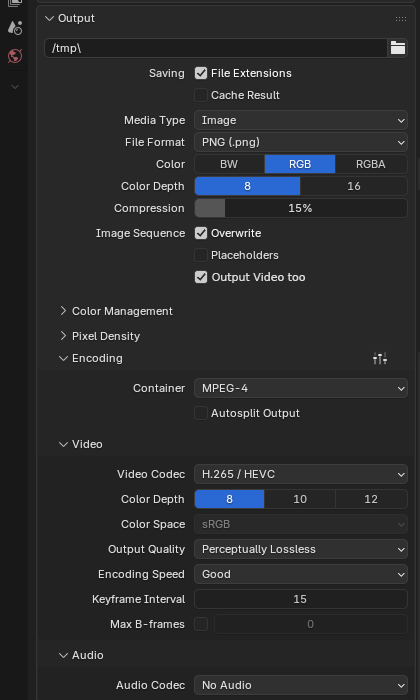The width and height of the screenshot is (420, 700).
Task: Select RGBA color mode
Action: click(371, 164)
